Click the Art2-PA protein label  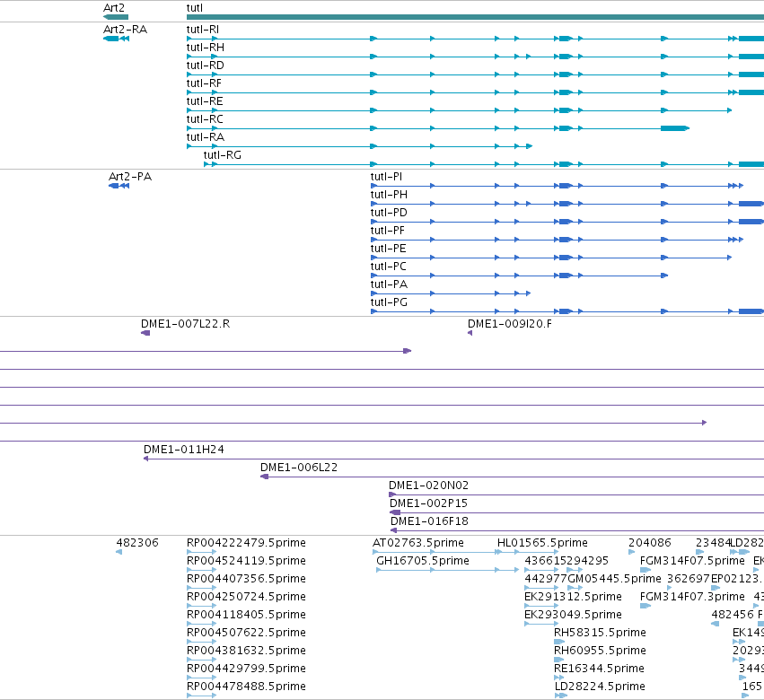(130, 177)
